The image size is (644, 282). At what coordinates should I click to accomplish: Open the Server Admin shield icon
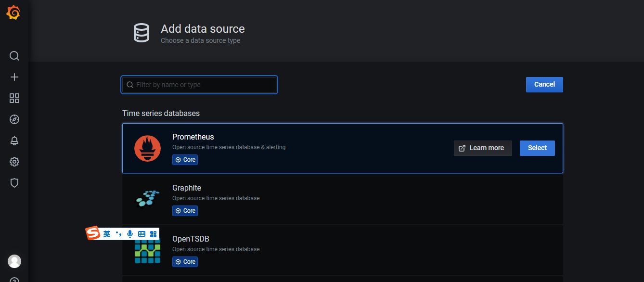pos(14,183)
